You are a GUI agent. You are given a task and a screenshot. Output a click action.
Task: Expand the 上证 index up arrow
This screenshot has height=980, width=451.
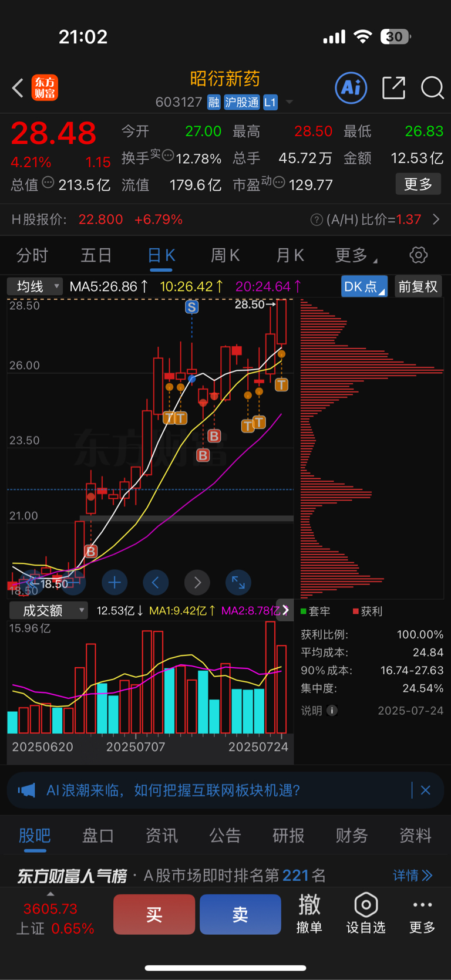[x=51, y=894]
